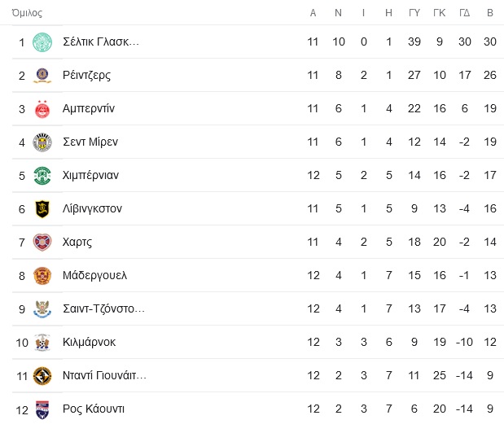Click the Dundee United lion crest
This screenshot has height=433, width=504.
(42, 376)
